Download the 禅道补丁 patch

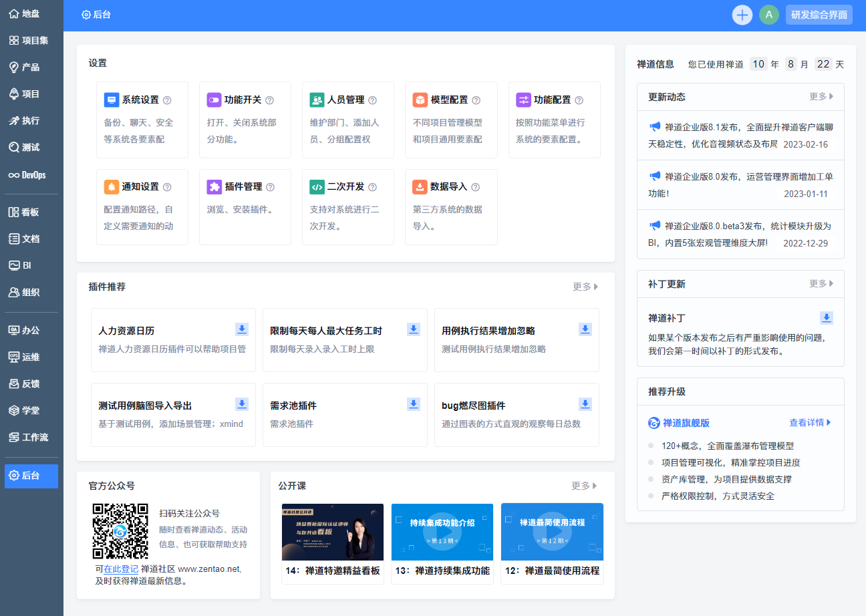[x=827, y=318]
